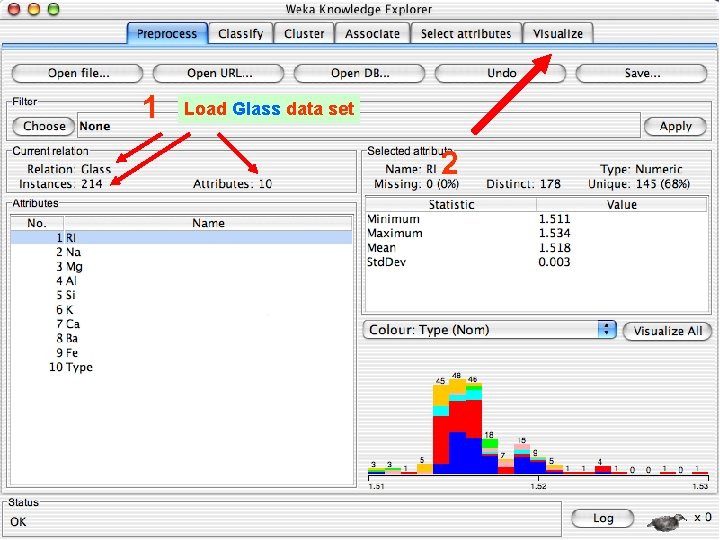Click the Weka bird status icon
The height and width of the screenshot is (540, 720).
[x=666, y=522]
